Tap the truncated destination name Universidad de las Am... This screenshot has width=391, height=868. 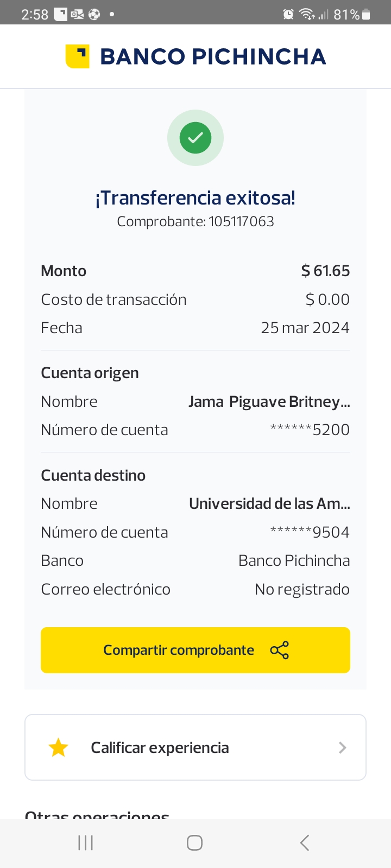pyautogui.click(x=269, y=503)
